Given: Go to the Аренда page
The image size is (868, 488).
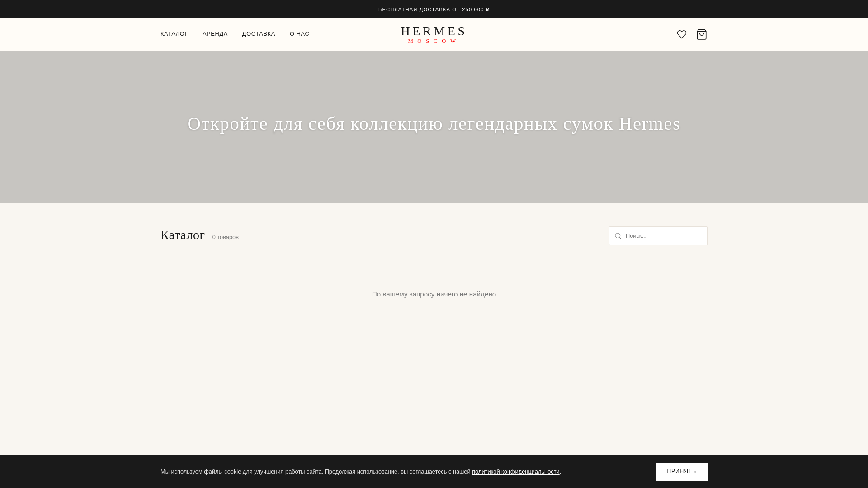Looking at the screenshot, I should pos(215,34).
